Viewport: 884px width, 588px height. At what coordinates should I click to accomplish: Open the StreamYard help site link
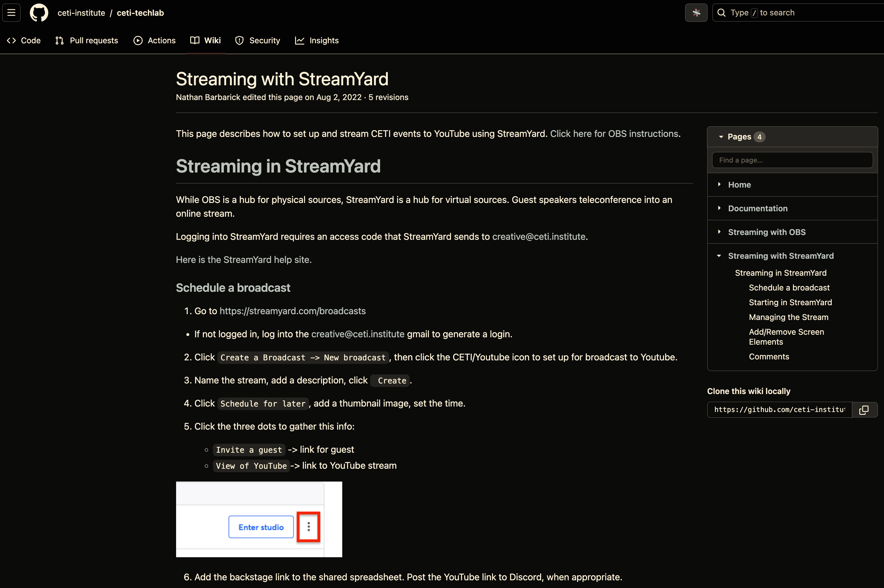coord(243,259)
